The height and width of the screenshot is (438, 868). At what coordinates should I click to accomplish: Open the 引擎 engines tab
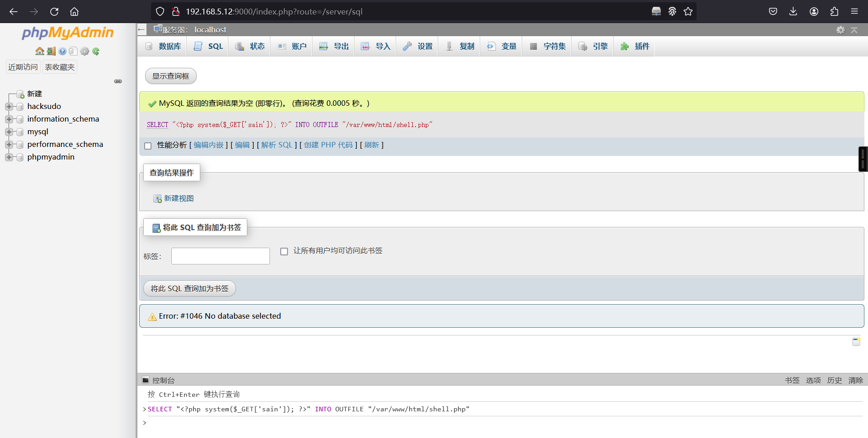(x=593, y=46)
